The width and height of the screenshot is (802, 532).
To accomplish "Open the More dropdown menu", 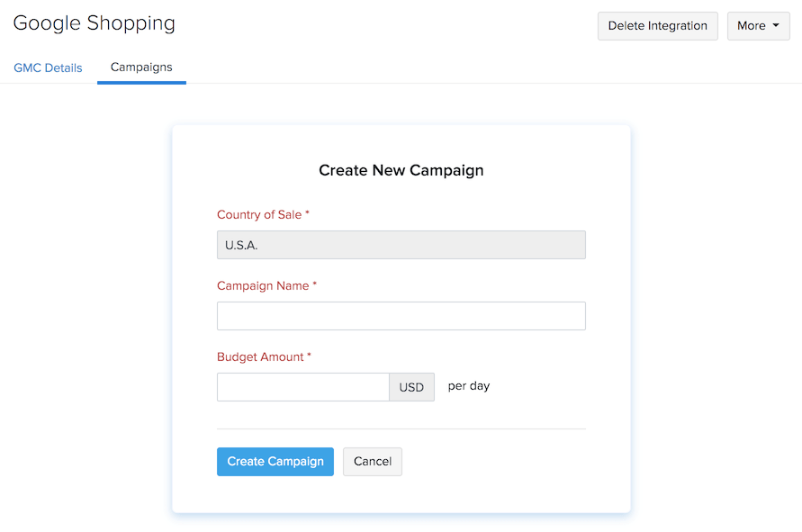I will 757,26.
